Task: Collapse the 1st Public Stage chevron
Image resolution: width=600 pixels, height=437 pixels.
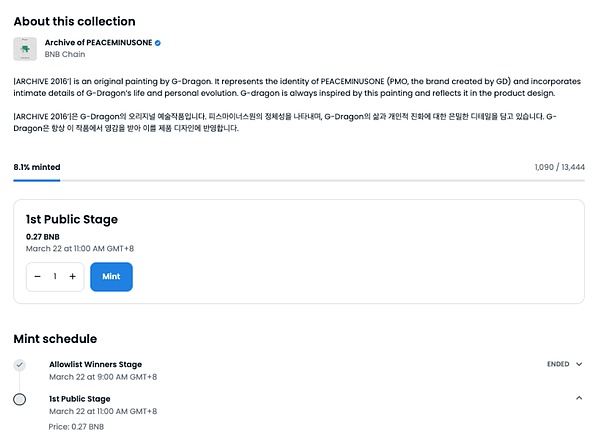Action: [x=579, y=398]
